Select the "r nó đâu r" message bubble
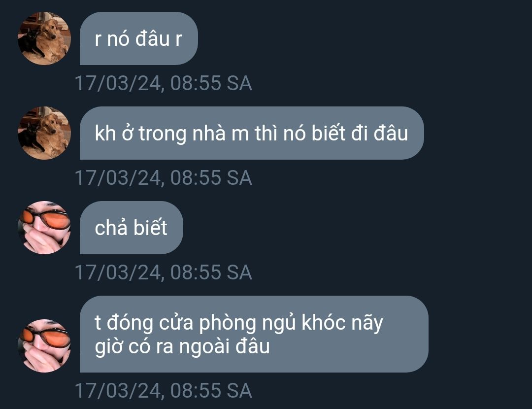Viewport: 532px width, 409px height. click(139, 38)
